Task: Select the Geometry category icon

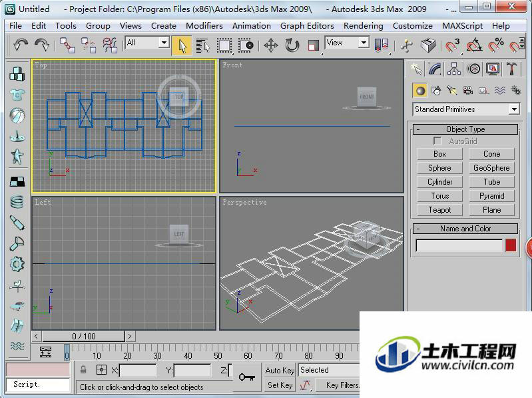Action: (420, 91)
